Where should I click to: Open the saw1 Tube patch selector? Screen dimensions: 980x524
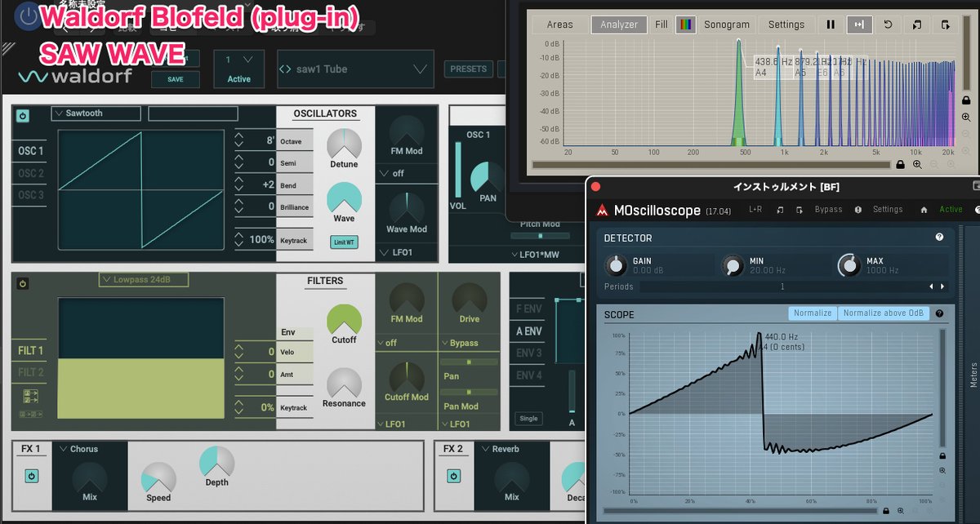pyautogui.click(x=355, y=69)
